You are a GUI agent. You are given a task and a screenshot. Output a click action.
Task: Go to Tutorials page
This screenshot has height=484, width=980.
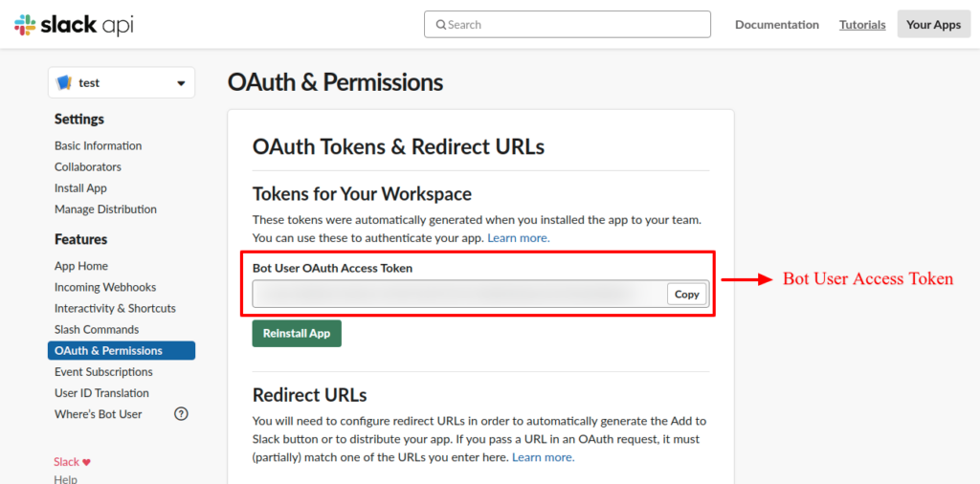862,25
